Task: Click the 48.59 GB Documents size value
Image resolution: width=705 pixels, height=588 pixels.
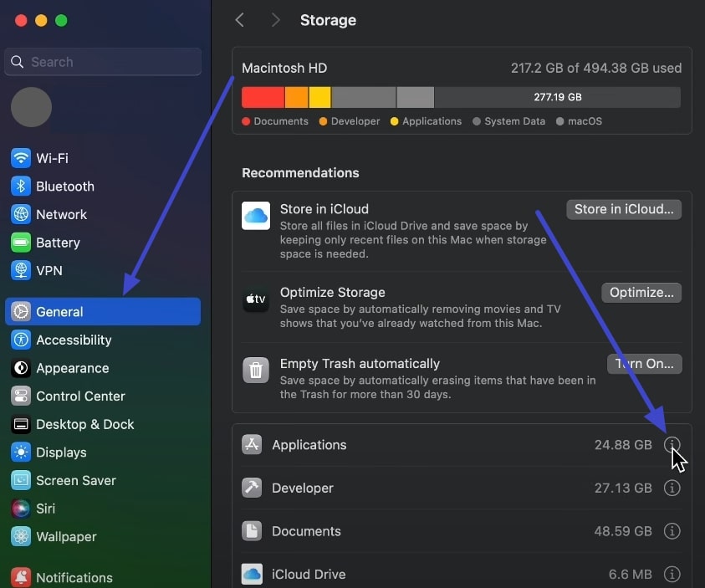Action: [x=623, y=531]
